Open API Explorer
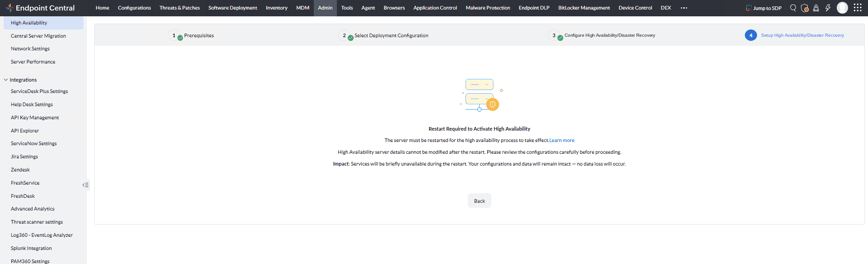 [25, 131]
